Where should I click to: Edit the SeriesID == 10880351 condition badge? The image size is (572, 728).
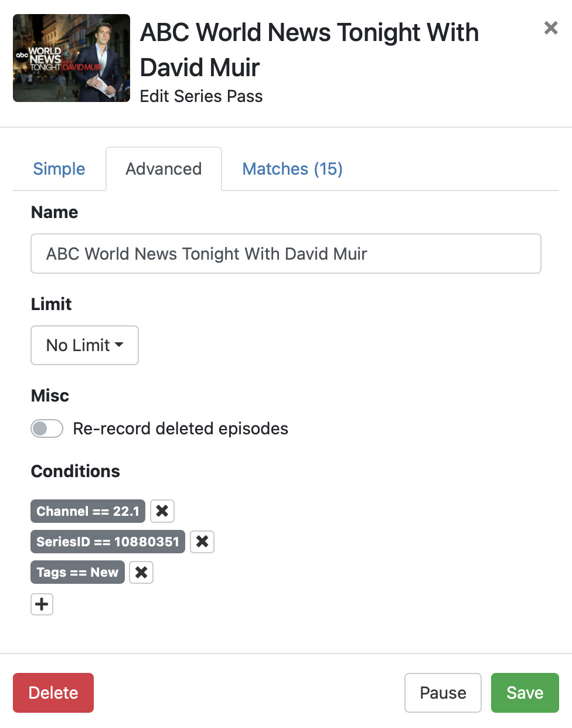pos(108,542)
